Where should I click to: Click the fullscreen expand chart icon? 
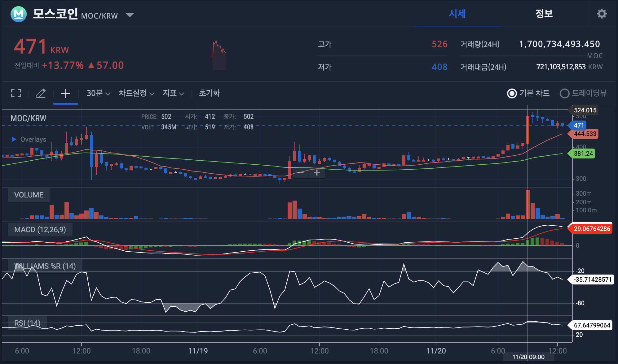[x=16, y=93]
